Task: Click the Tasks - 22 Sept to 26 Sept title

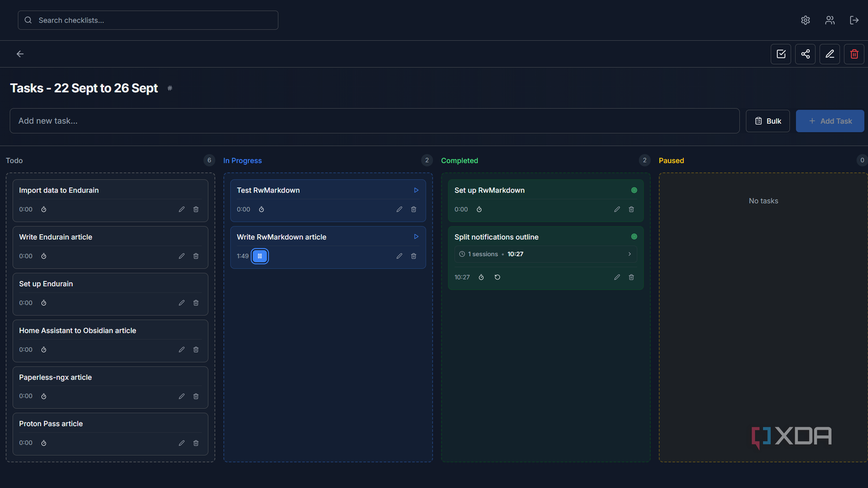Action: point(84,88)
